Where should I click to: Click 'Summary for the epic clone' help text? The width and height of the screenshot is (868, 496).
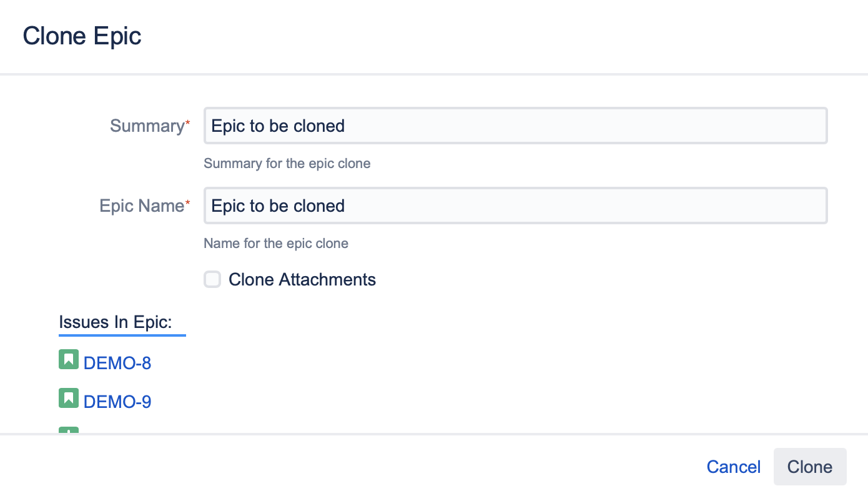click(x=287, y=164)
